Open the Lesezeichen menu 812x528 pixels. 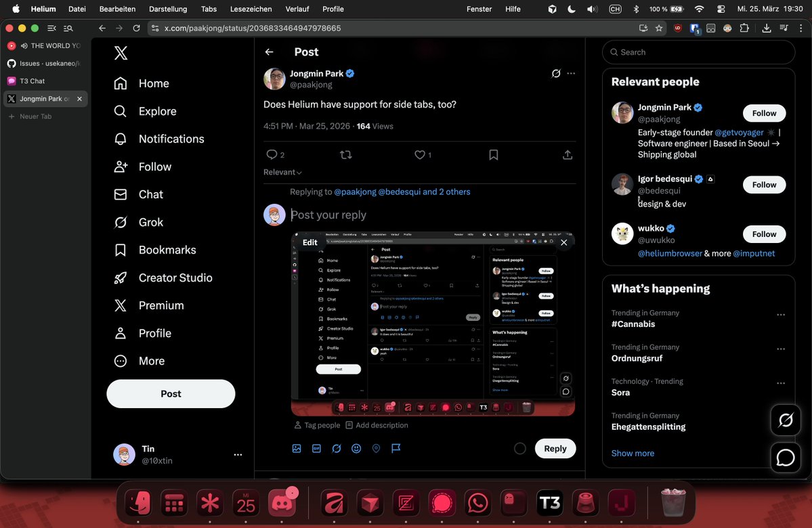coord(251,9)
